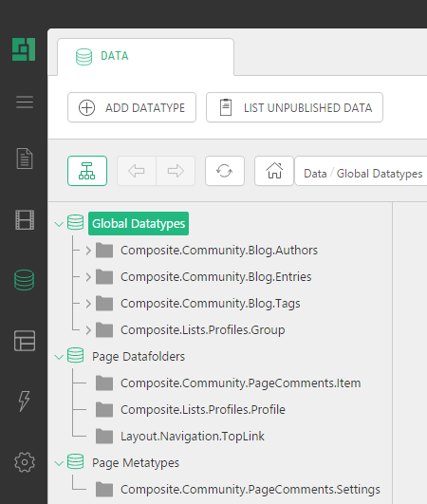The height and width of the screenshot is (504, 427).
Task: Click LIST UNPUBLISHED DATA button
Action: coord(294,107)
